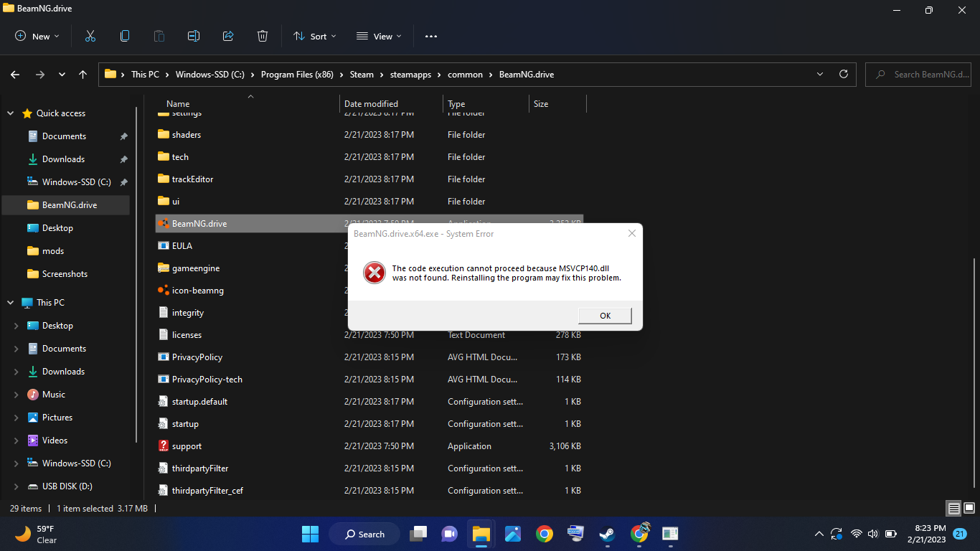980x551 pixels.
Task: Click the taskbar Search box
Action: [364, 534]
